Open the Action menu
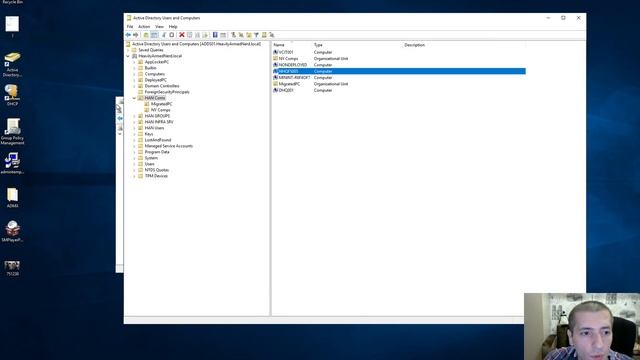 pyautogui.click(x=144, y=27)
